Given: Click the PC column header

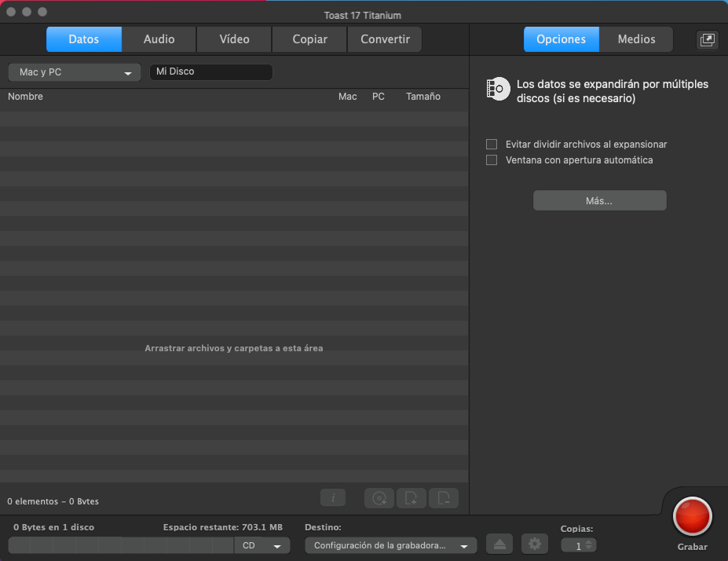Looking at the screenshot, I should 379,97.
